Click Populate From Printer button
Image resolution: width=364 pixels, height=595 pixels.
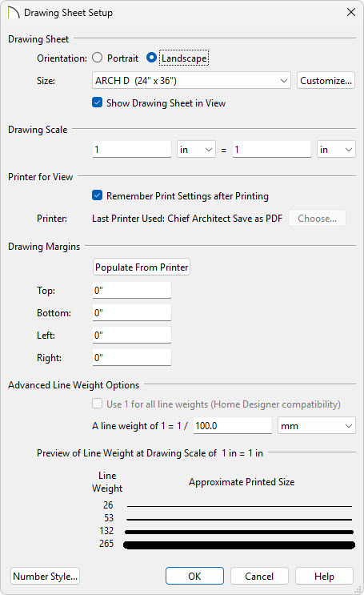[142, 267]
